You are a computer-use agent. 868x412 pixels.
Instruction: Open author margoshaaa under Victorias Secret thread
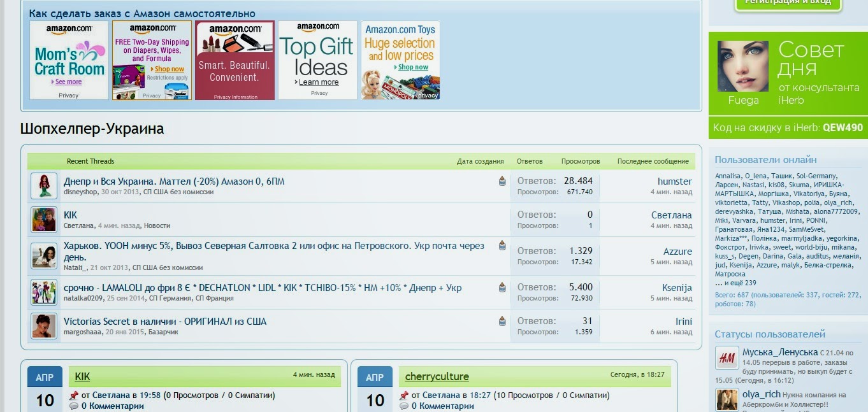83,332
